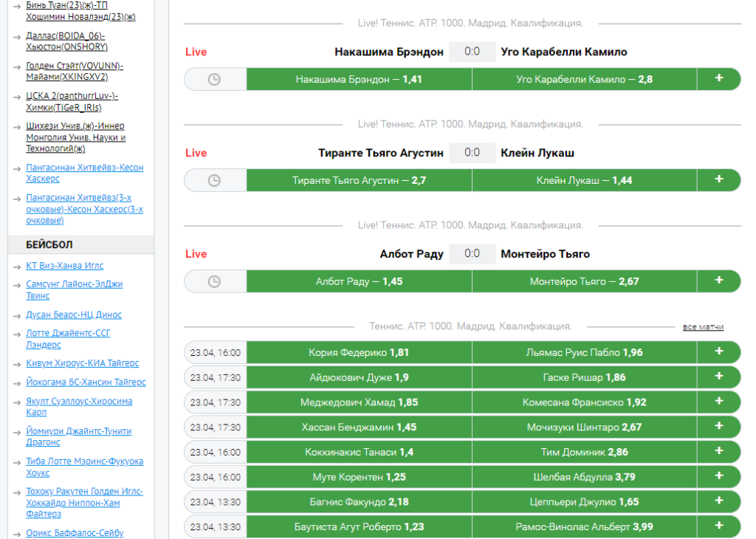Open plus for Меджедович Хамад match
This screenshot has width=756, height=539.
coord(719,402)
